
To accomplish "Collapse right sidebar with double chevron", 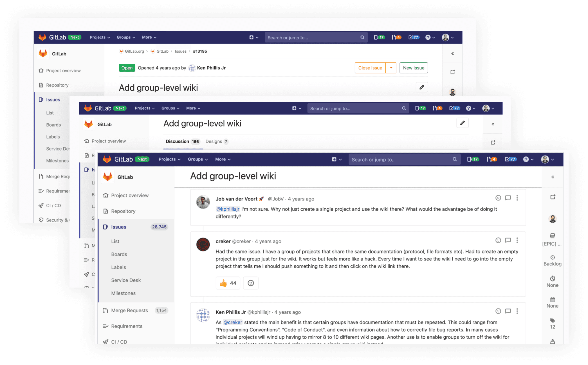I will pyautogui.click(x=553, y=177).
